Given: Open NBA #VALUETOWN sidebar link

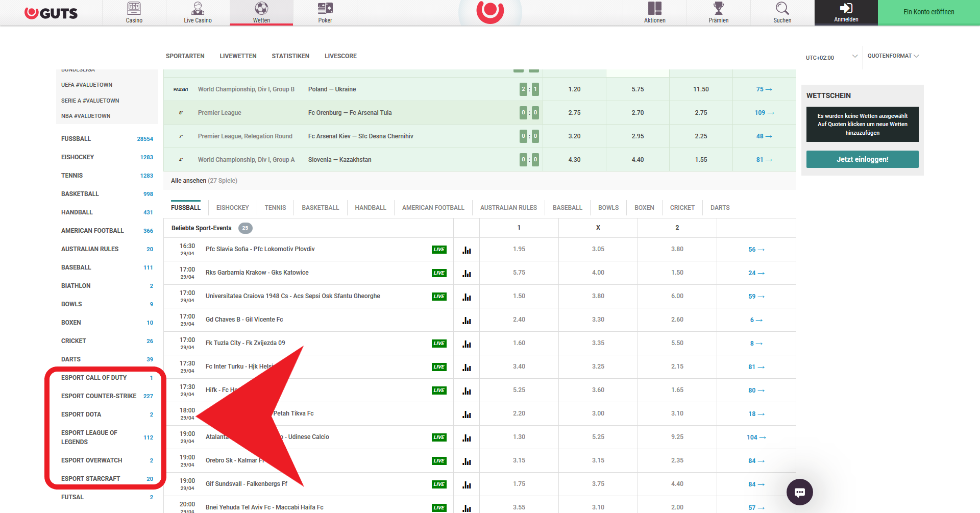Looking at the screenshot, I should 86,116.
